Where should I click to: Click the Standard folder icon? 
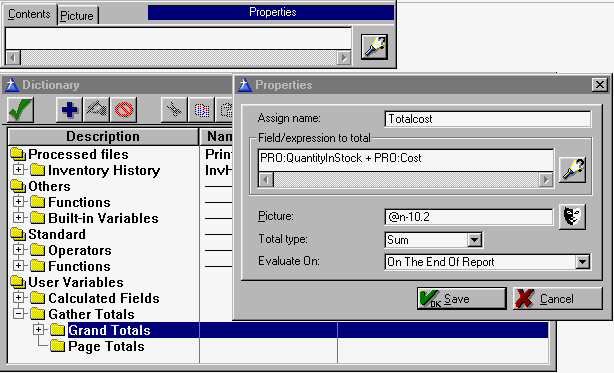(18, 234)
